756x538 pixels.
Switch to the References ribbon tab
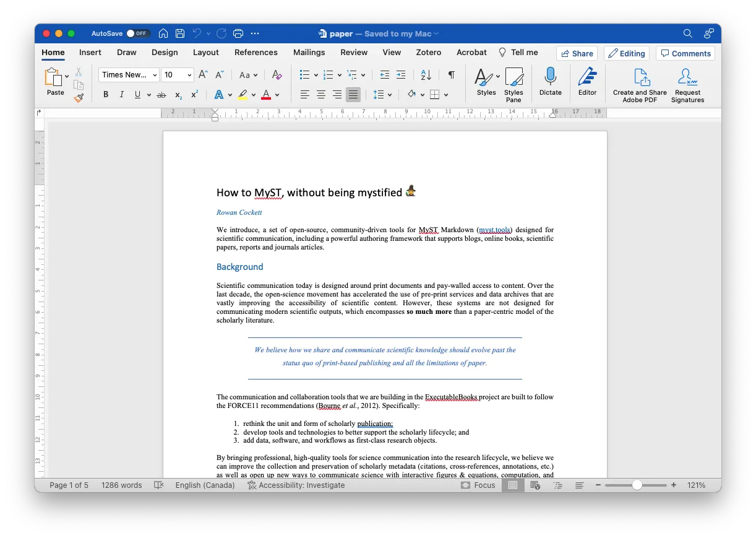point(256,53)
